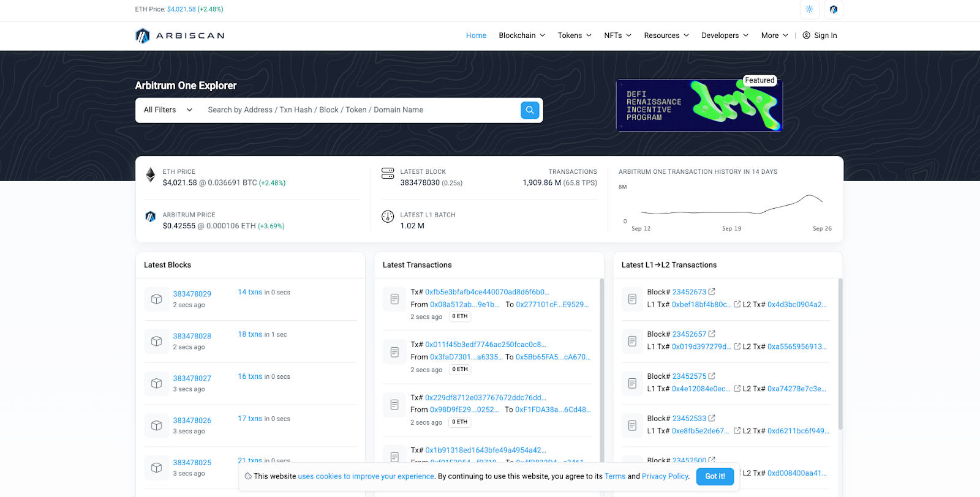Click document icon for Tx 0x229df8712e03776
This screenshot has width=980, height=497.
[x=394, y=405]
